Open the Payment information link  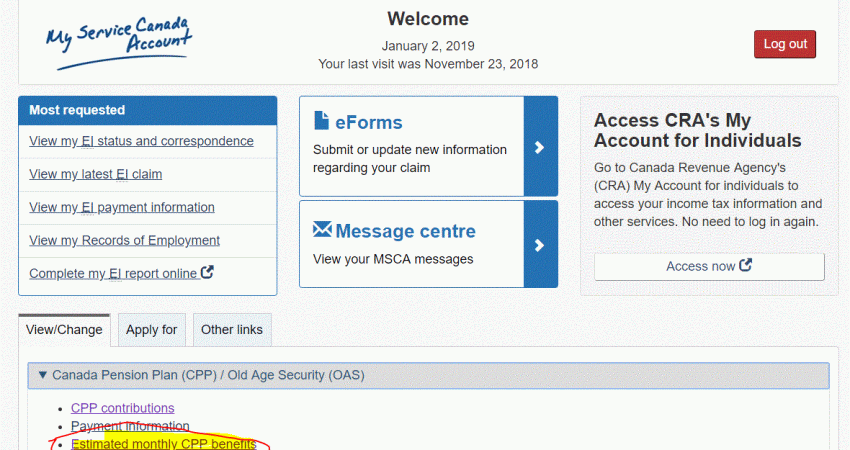point(130,426)
